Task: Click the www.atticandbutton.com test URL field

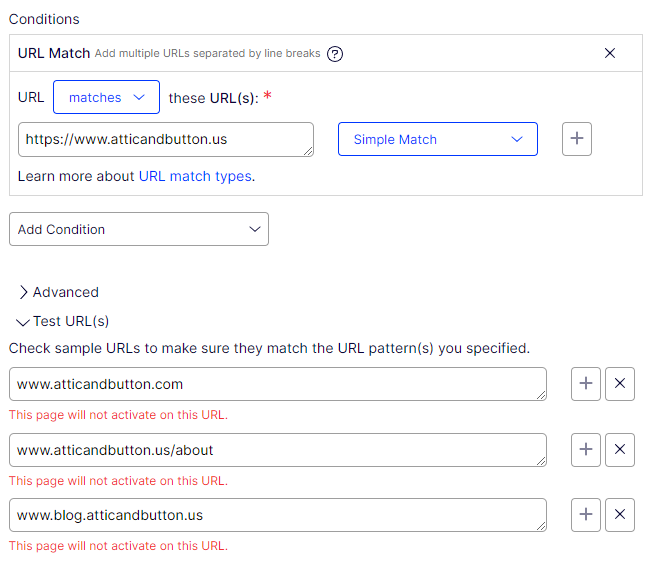Action: pyautogui.click(x=277, y=384)
